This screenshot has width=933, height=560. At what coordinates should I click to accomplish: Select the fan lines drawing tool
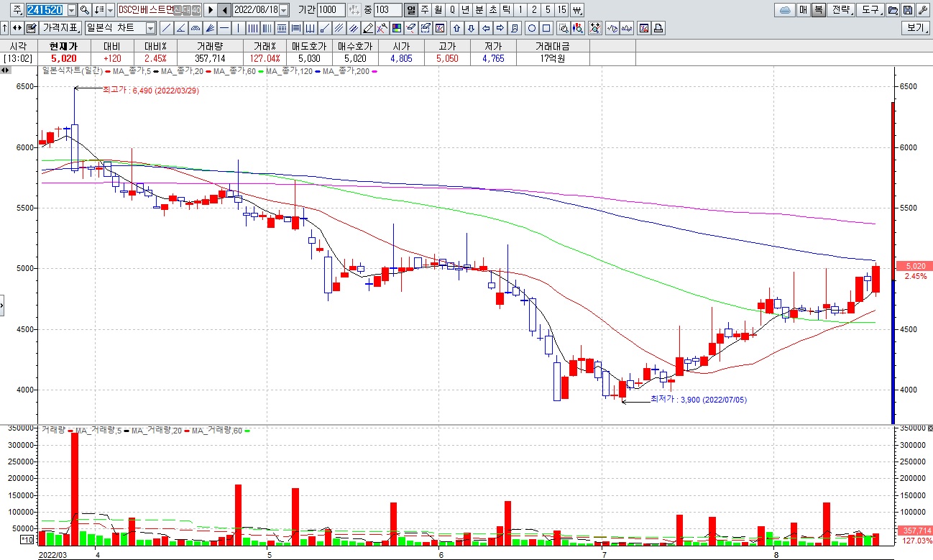[x=209, y=28]
